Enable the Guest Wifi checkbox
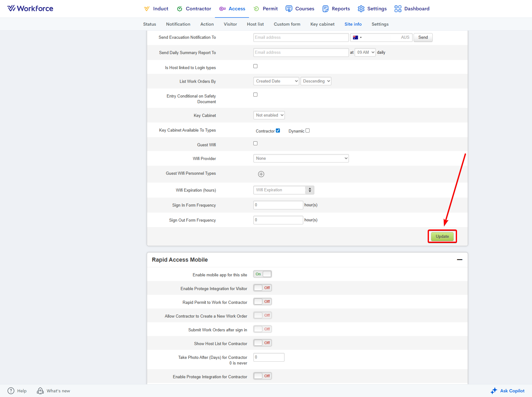 click(256, 143)
